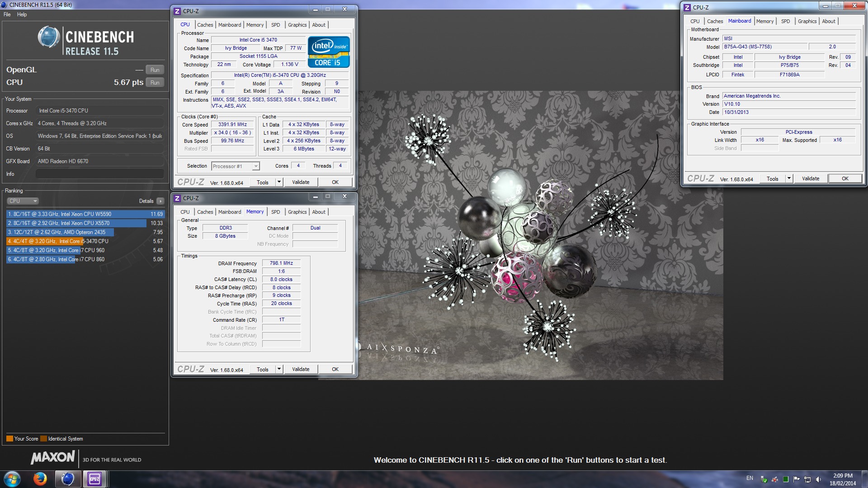The image size is (868, 488).
Task: Open the SPD tab in the top CPU-Z window
Action: (276, 25)
